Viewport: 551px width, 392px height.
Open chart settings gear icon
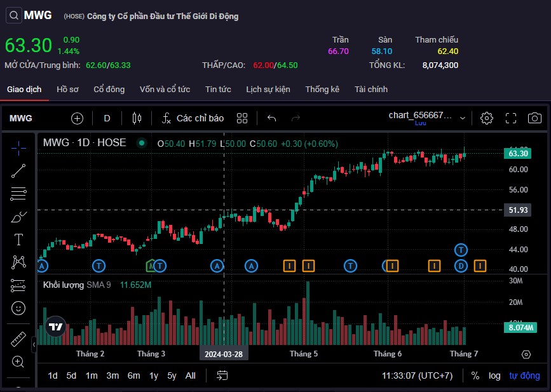coord(487,118)
